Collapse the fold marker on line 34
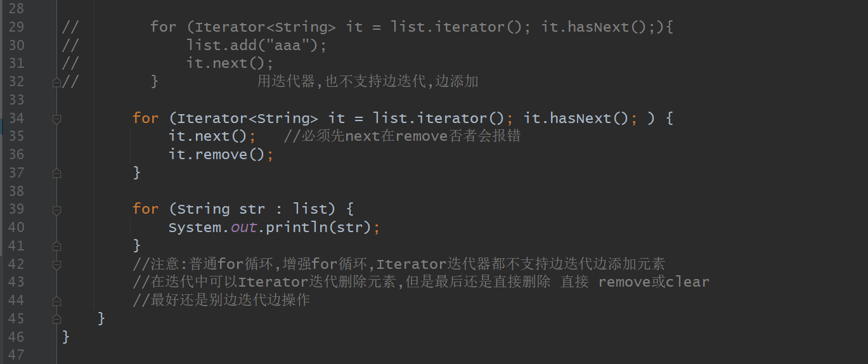 coord(56,119)
